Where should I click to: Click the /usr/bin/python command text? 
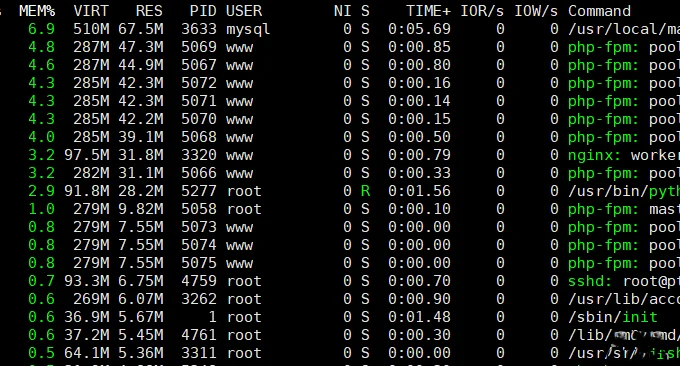point(624,191)
